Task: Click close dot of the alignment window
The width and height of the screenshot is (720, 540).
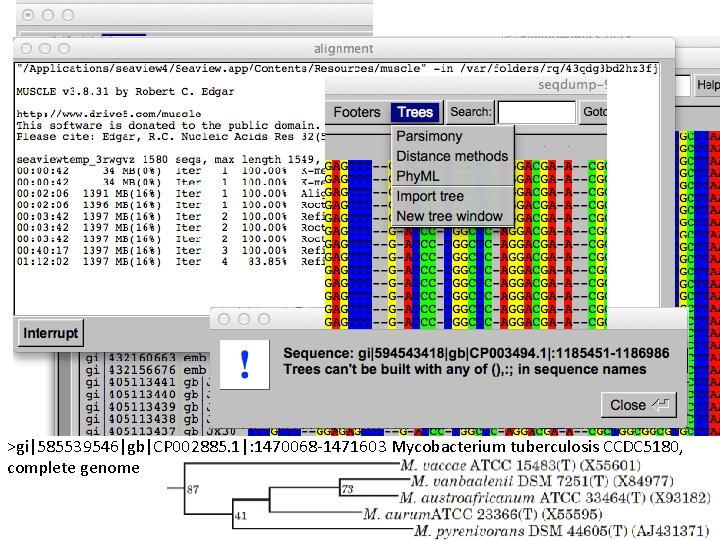Action: point(26,48)
